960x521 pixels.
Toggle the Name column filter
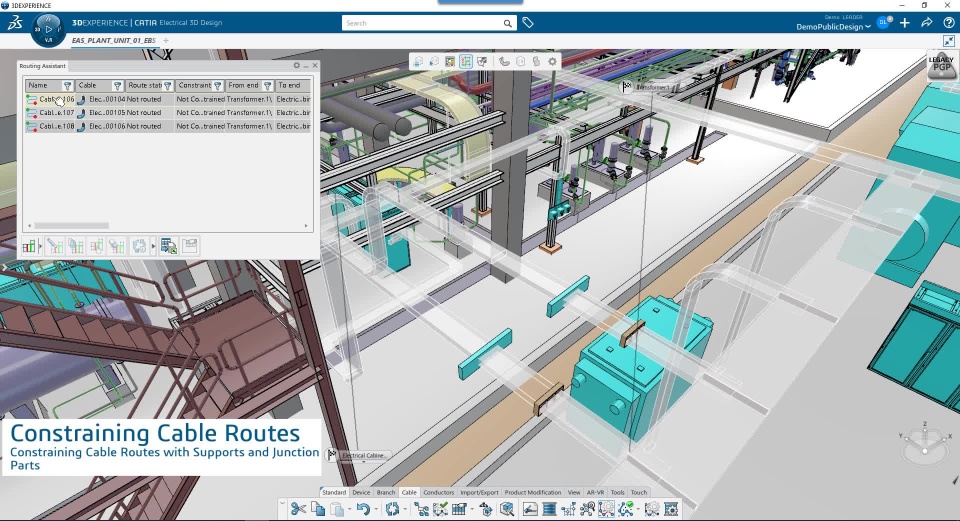[67, 86]
